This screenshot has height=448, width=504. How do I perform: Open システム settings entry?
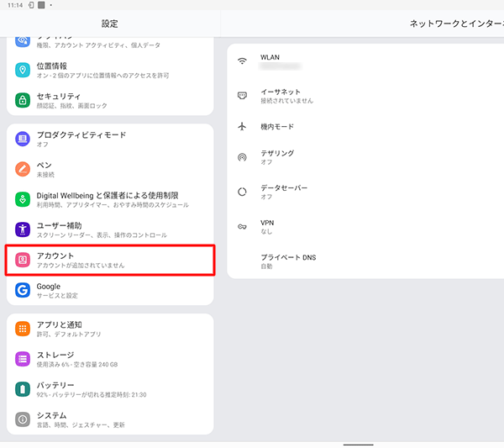pos(110,419)
